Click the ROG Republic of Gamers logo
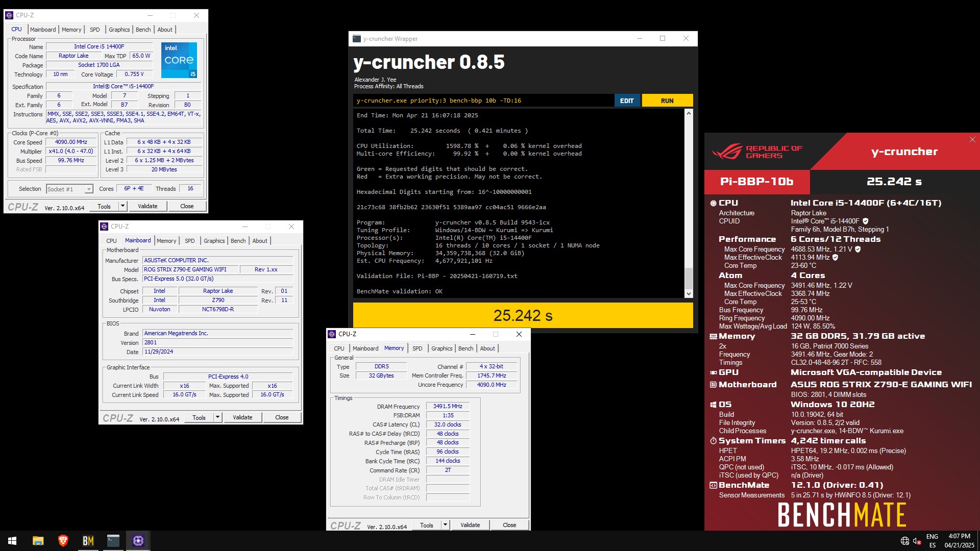The image size is (980, 551). tap(757, 152)
